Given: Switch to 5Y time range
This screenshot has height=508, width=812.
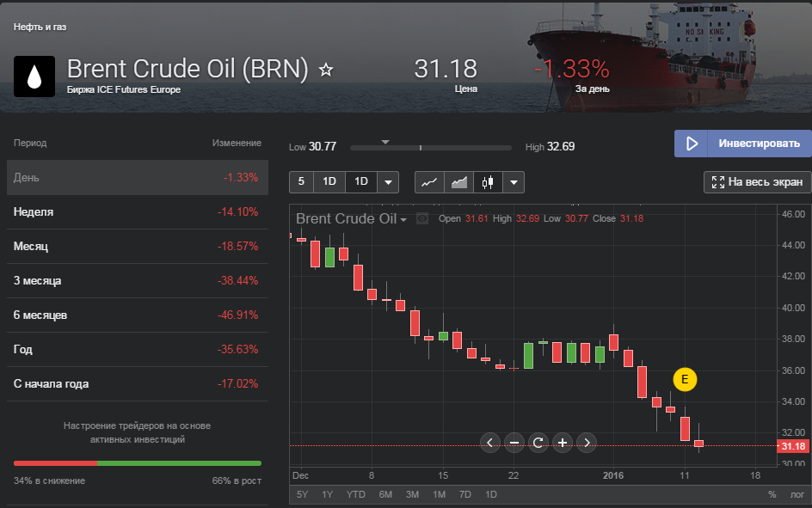Looking at the screenshot, I should [303, 494].
